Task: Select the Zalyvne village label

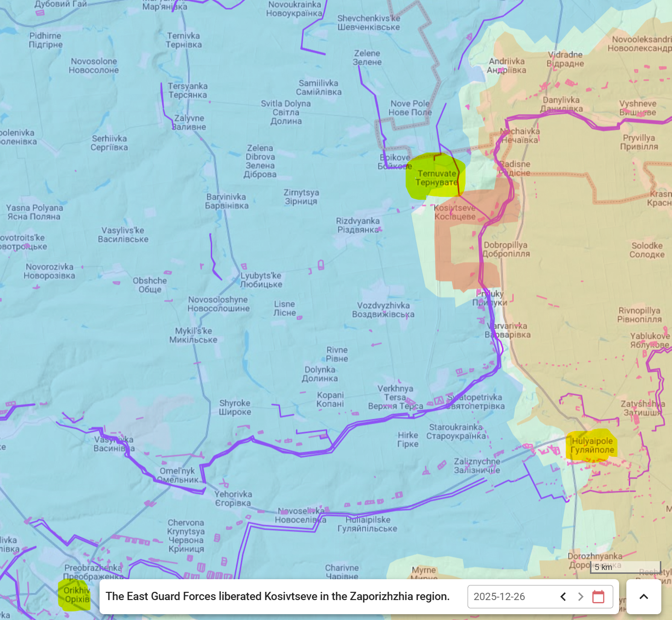Action: 189,122
